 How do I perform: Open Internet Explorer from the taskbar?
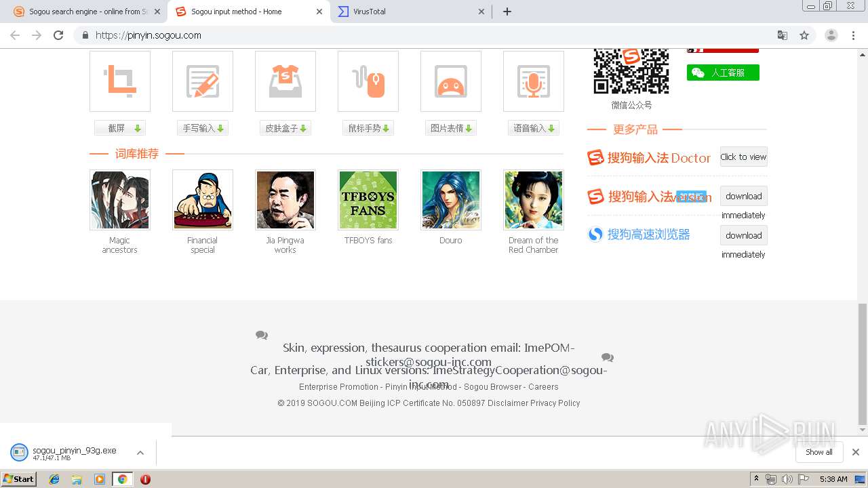[x=54, y=479]
